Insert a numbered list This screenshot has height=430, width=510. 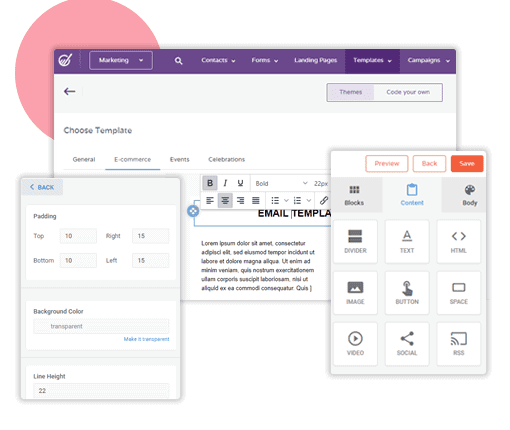(297, 200)
